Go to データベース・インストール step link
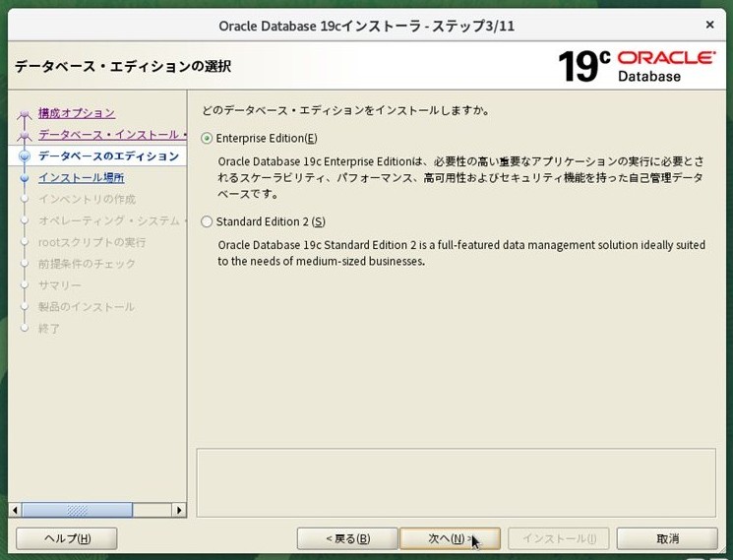This screenshot has height=560, width=733. coord(113,135)
